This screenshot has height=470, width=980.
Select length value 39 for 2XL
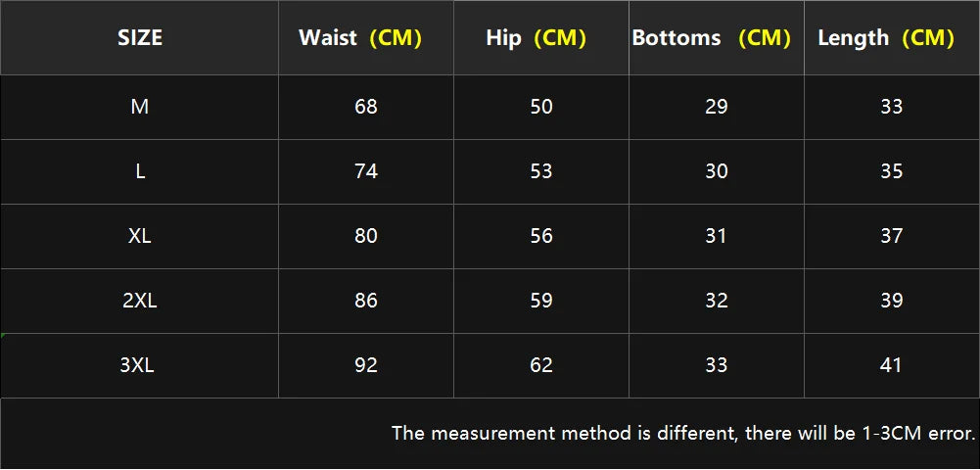click(891, 301)
